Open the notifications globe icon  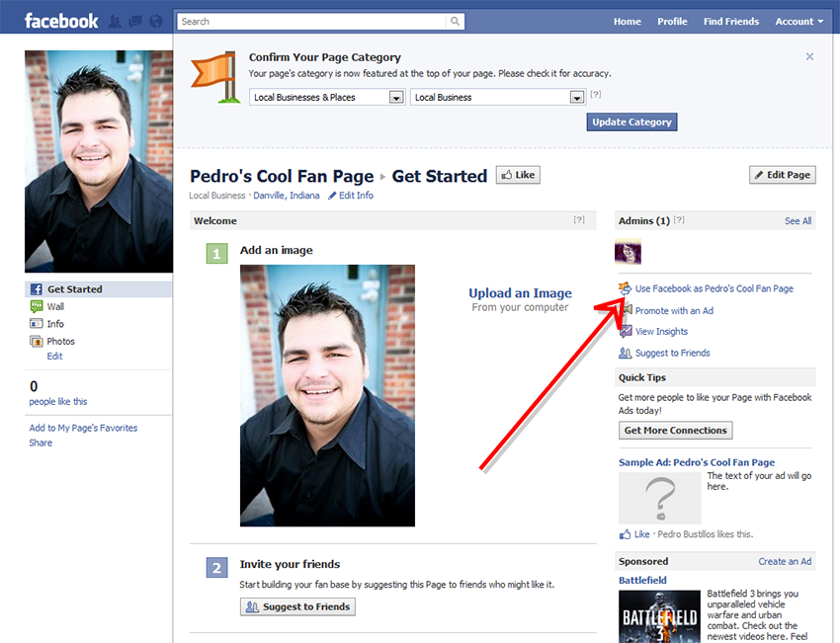(x=156, y=22)
